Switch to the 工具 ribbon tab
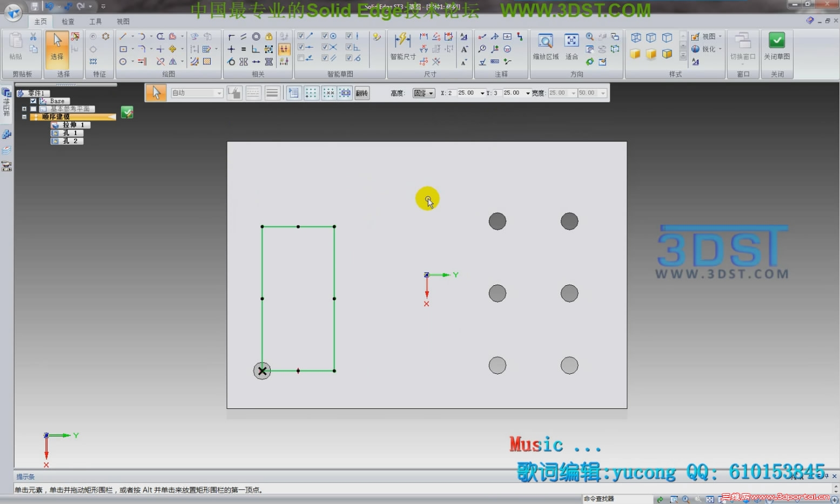840x504 pixels. [x=96, y=22]
